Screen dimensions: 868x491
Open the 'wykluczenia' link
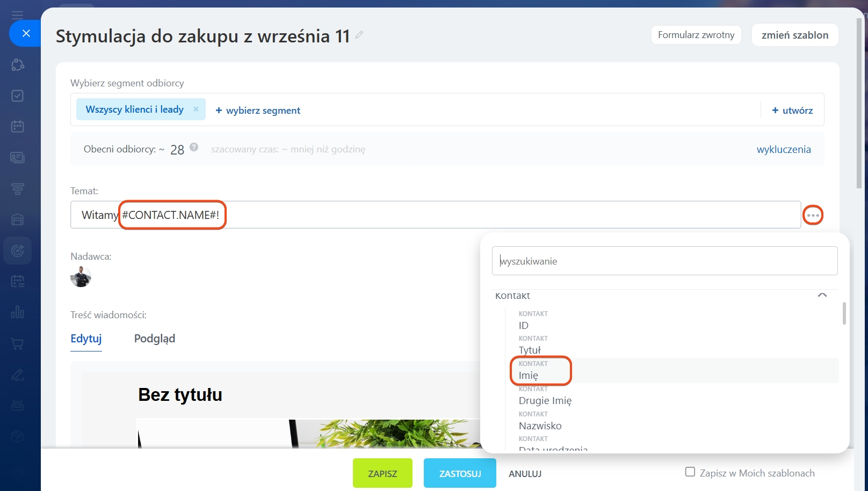(784, 150)
